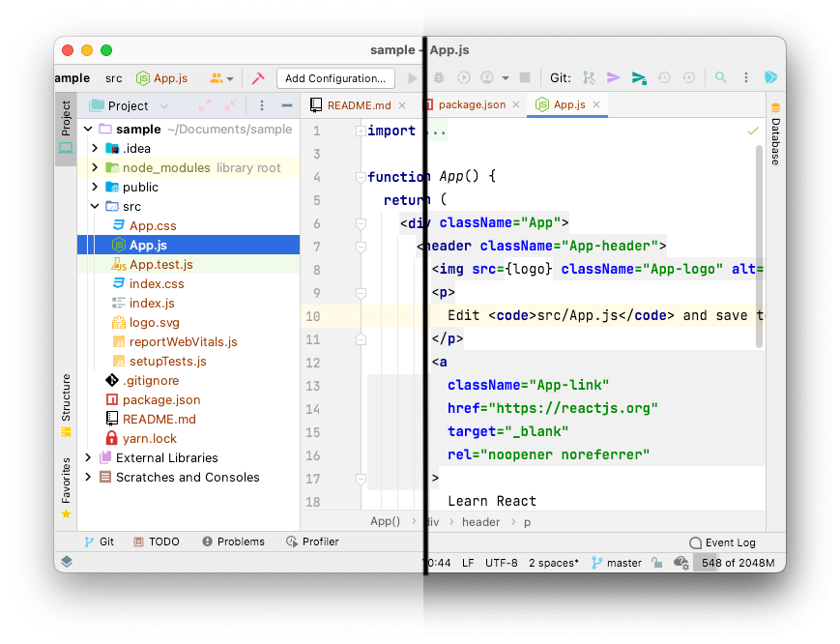
Task: Click the memory indicator 548 of 2048M
Action: tap(738, 563)
